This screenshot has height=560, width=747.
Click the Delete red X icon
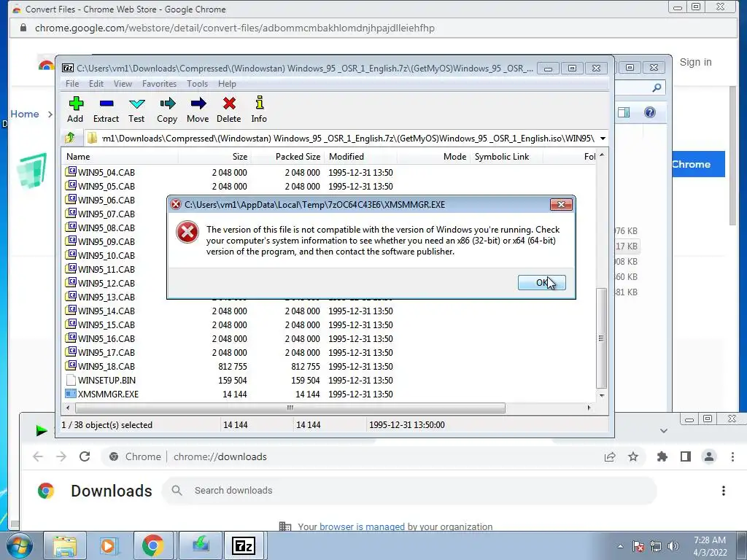pyautogui.click(x=229, y=109)
